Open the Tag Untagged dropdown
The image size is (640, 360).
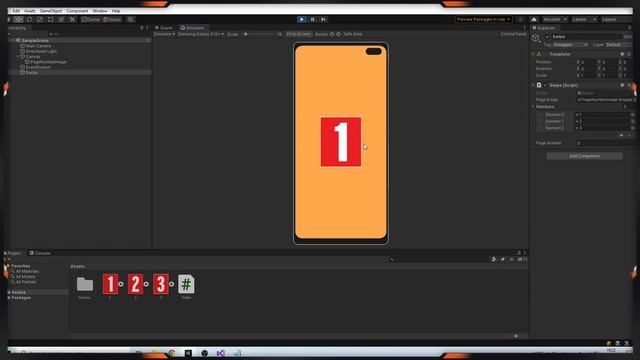(x=570, y=44)
